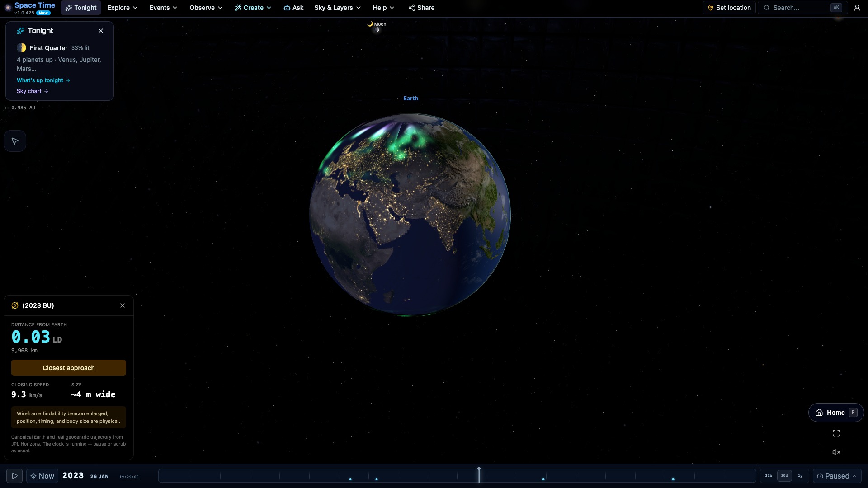Screen dimensions: 868x488
Task: Click the cursor pointer tool icon
Action: point(15,141)
